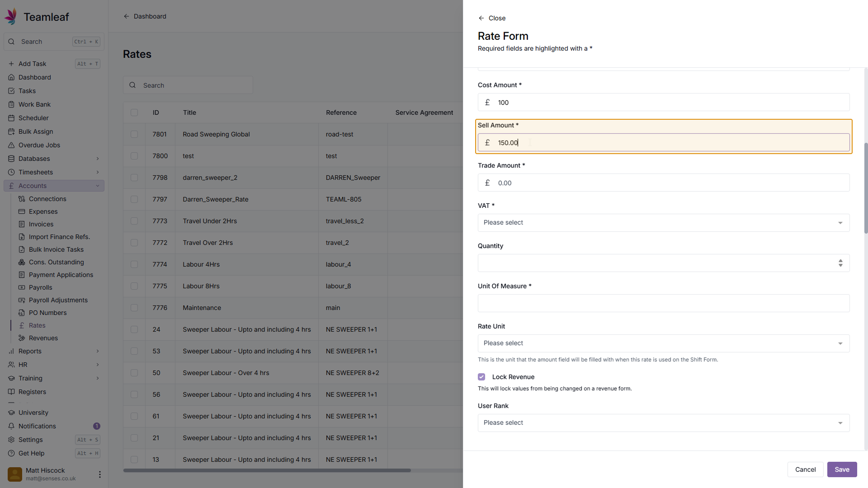
Task: Click the Rate Form vertical scrollbar
Action: point(865,188)
